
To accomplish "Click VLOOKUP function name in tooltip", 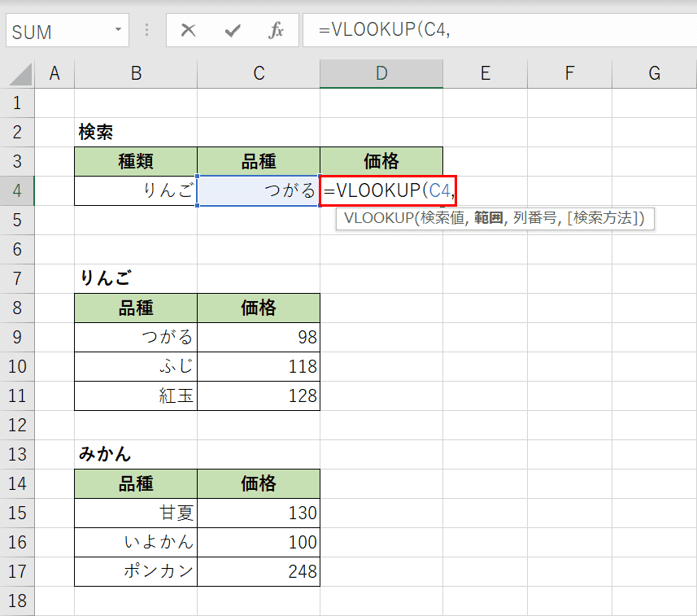I will click(378, 218).
